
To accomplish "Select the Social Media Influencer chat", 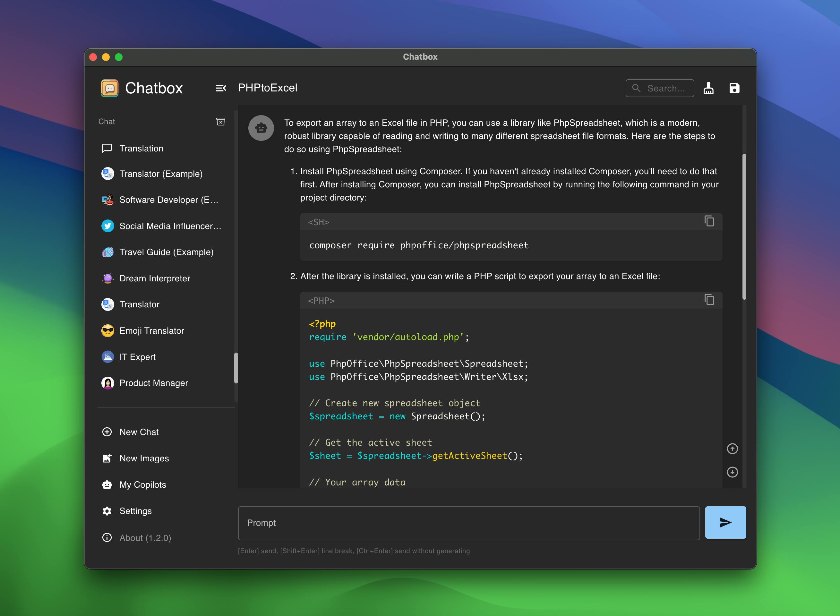I will click(163, 226).
